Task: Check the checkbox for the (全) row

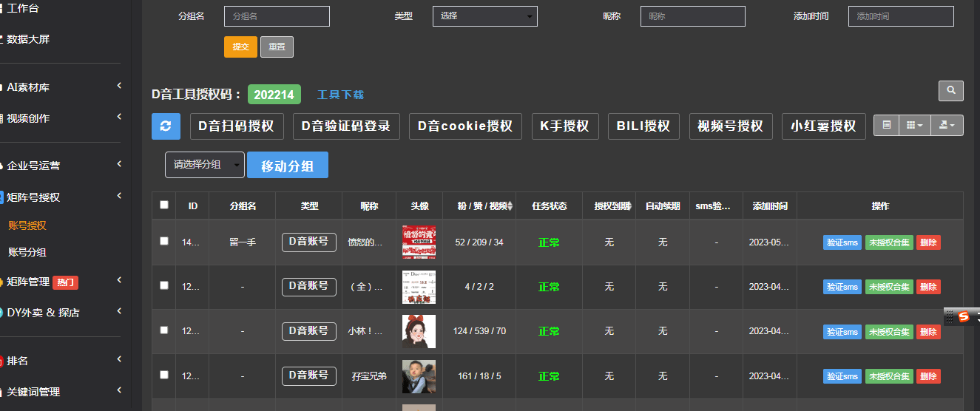Action: point(164,285)
